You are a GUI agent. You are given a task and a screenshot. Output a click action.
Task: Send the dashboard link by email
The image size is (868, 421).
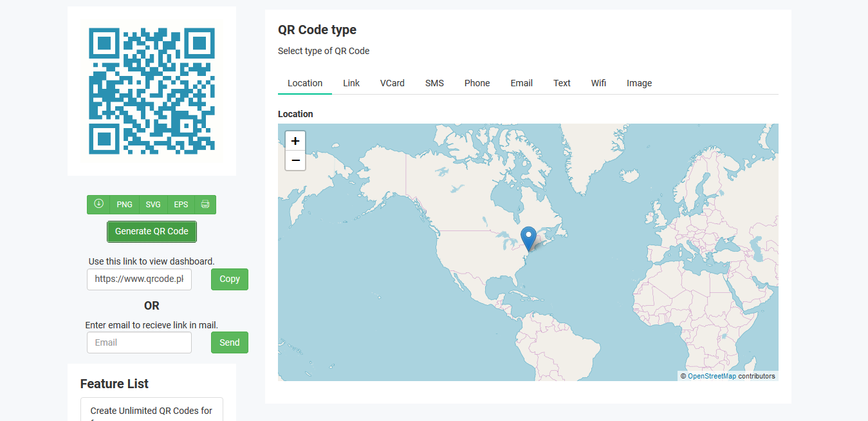(229, 342)
